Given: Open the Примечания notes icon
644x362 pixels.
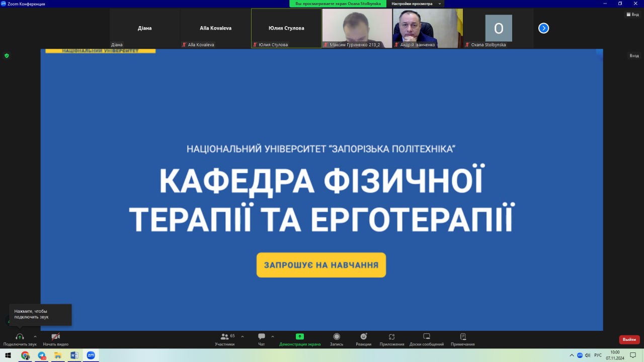Looking at the screenshot, I should (462, 337).
